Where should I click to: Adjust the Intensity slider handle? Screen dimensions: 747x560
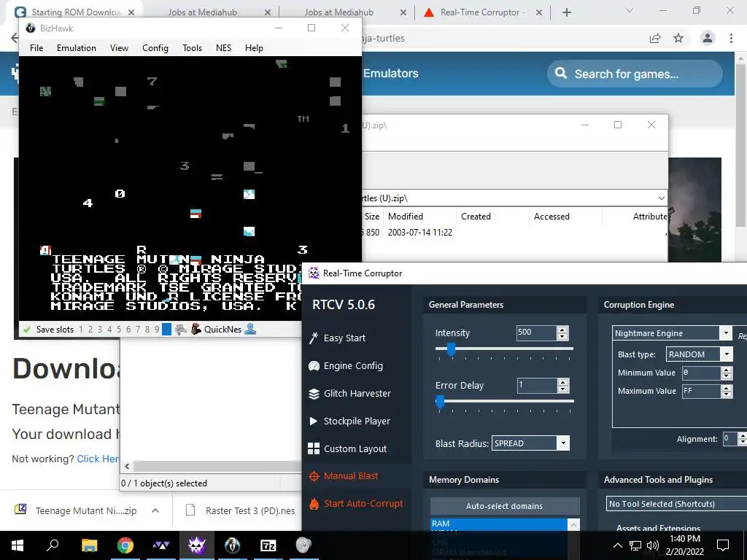point(451,349)
